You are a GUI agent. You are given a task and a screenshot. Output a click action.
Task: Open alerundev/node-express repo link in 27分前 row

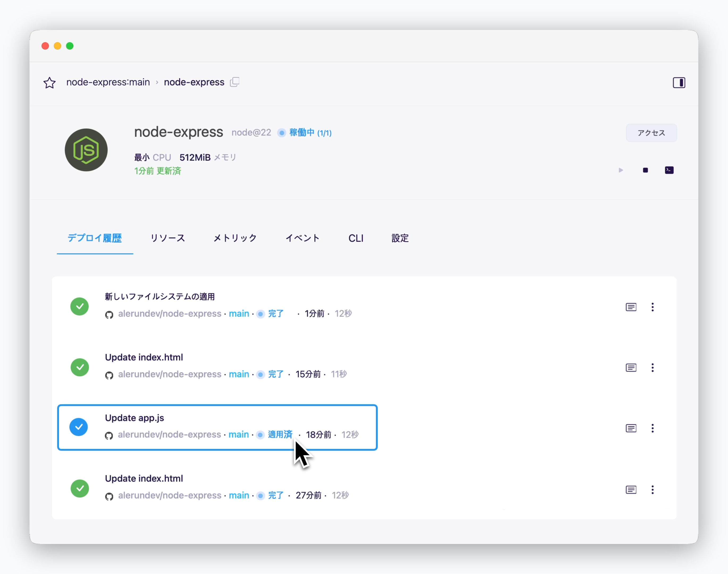click(170, 495)
